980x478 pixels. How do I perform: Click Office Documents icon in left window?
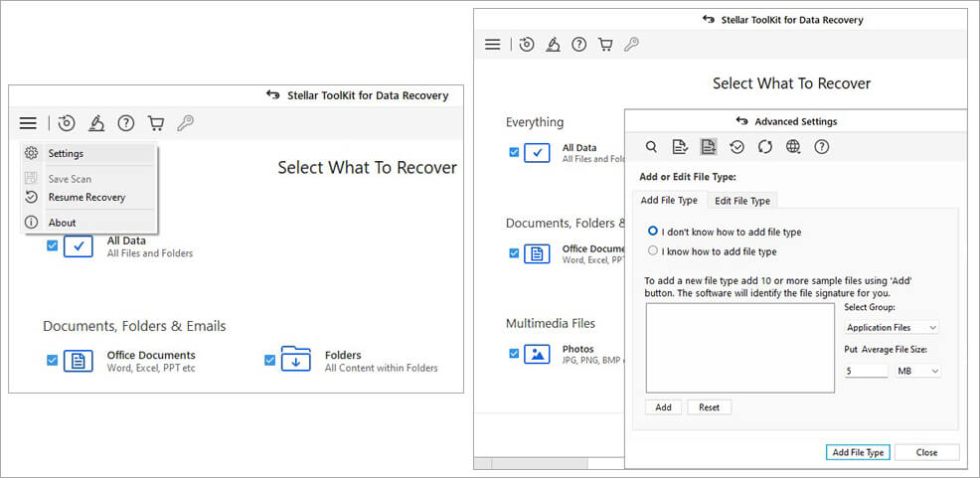79,361
